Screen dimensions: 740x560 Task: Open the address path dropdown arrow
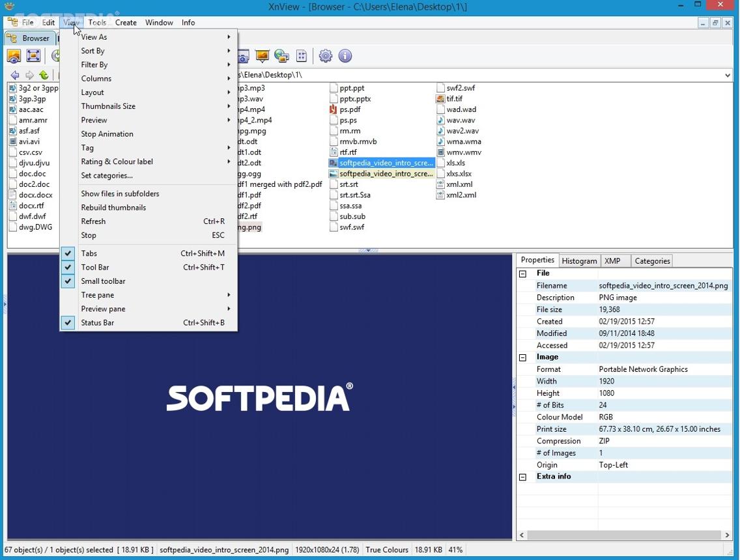coord(727,75)
